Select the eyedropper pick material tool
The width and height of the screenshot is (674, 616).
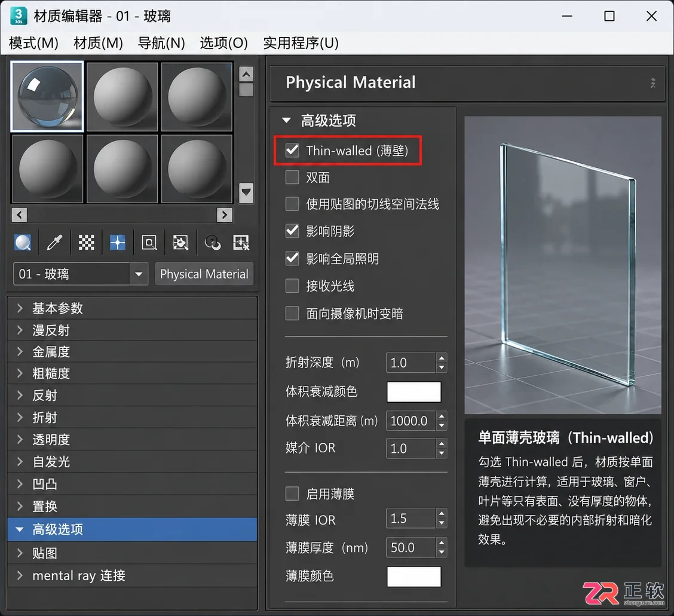pos(54,243)
